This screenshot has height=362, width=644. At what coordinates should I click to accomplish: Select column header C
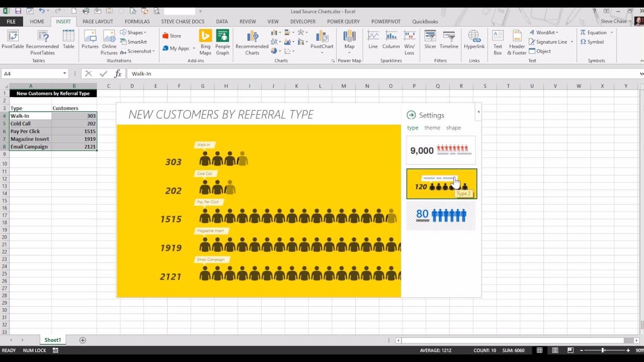[x=108, y=86]
